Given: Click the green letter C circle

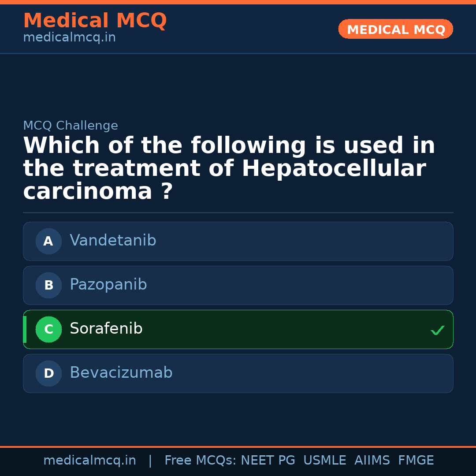Looking at the screenshot, I should click(x=48, y=329).
